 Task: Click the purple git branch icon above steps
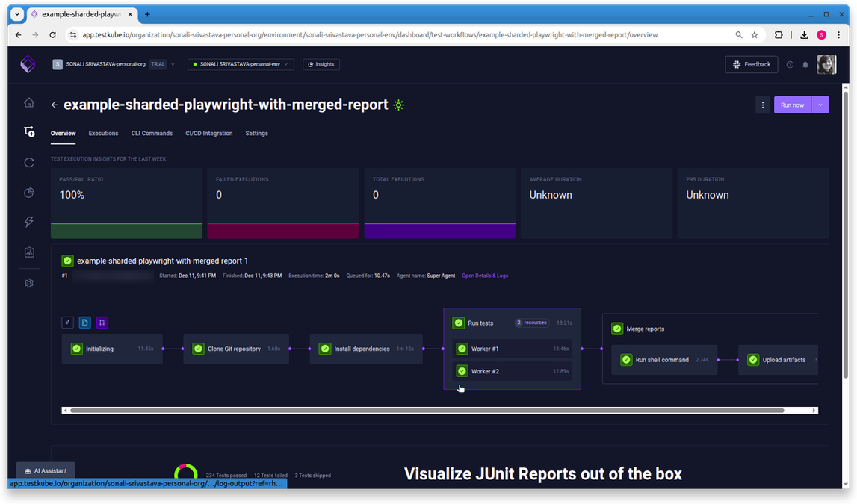pyautogui.click(x=102, y=322)
